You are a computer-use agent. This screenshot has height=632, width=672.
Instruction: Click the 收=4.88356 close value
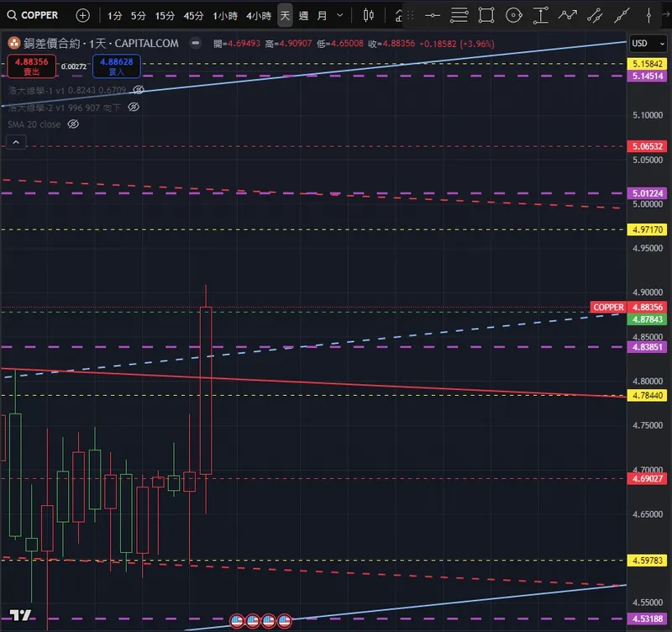(x=391, y=44)
